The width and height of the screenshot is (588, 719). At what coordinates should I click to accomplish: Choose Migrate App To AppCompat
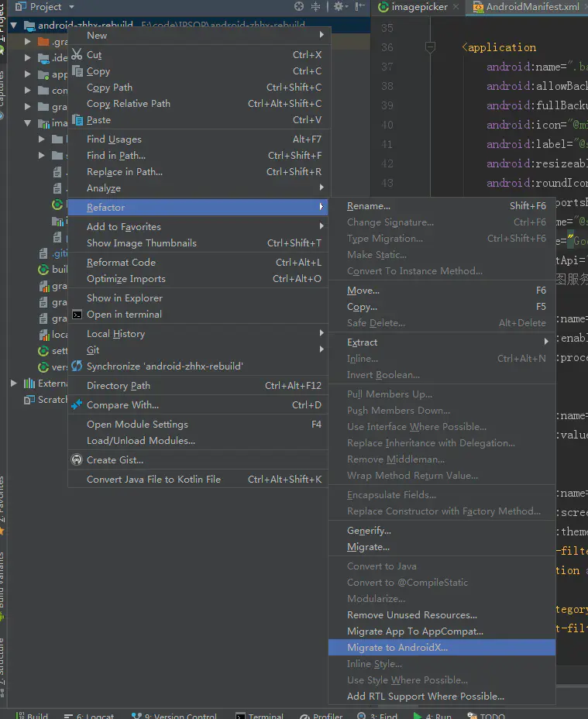click(442, 631)
